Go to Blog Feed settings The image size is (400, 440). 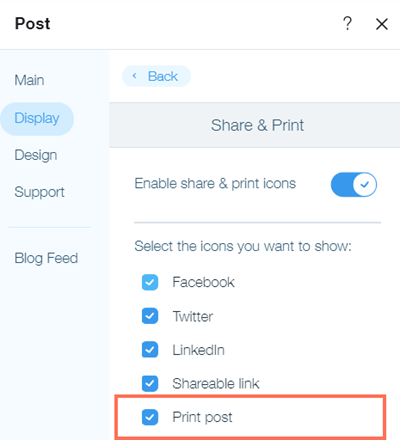[x=46, y=258]
